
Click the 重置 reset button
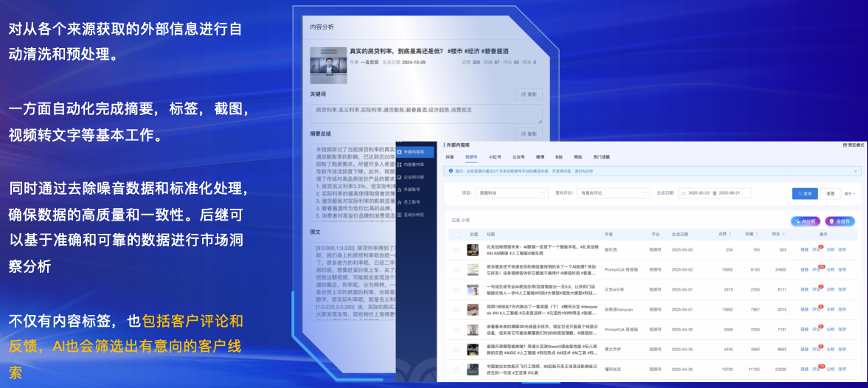tap(830, 194)
